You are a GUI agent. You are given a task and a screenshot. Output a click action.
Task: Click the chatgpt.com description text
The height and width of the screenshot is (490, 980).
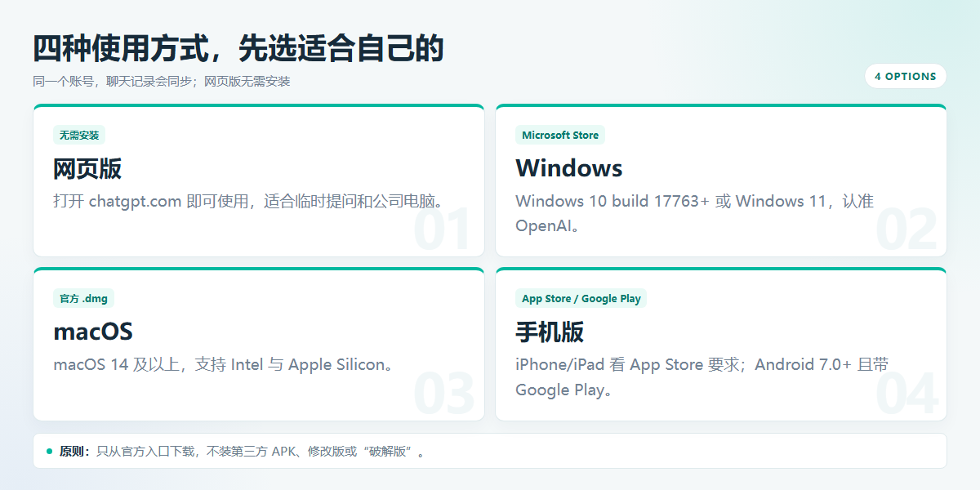click(251, 201)
